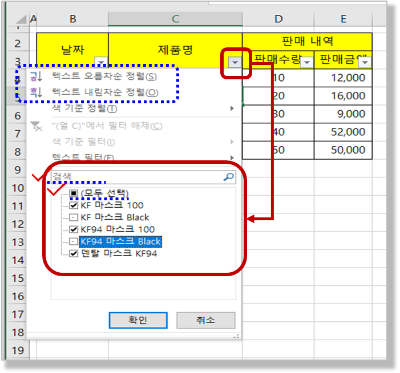Click the KF94 마스크 Black list label
The image size is (400, 373).
pos(121,241)
